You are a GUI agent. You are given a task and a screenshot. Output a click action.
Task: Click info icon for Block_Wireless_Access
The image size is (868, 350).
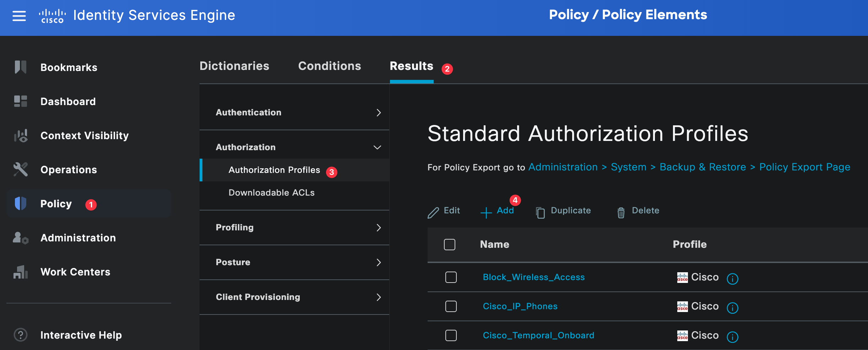[x=732, y=279]
